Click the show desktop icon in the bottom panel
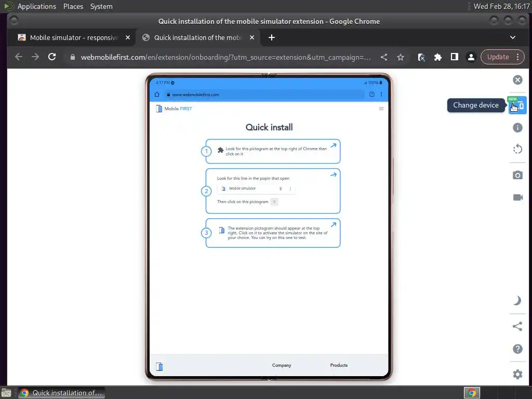 6,393
